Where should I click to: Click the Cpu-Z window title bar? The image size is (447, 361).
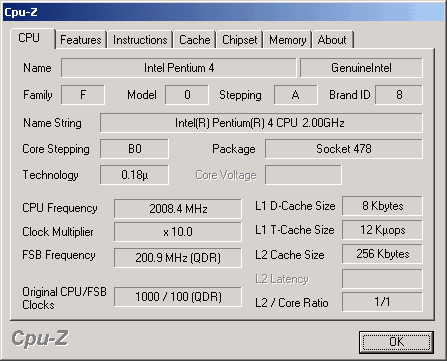pyautogui.click(x=223, y=12)
